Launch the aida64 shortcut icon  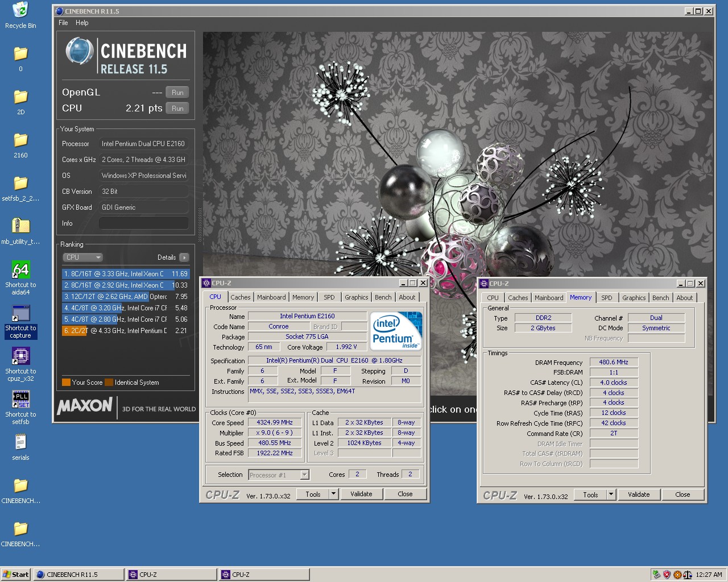(x=20, y=269)
